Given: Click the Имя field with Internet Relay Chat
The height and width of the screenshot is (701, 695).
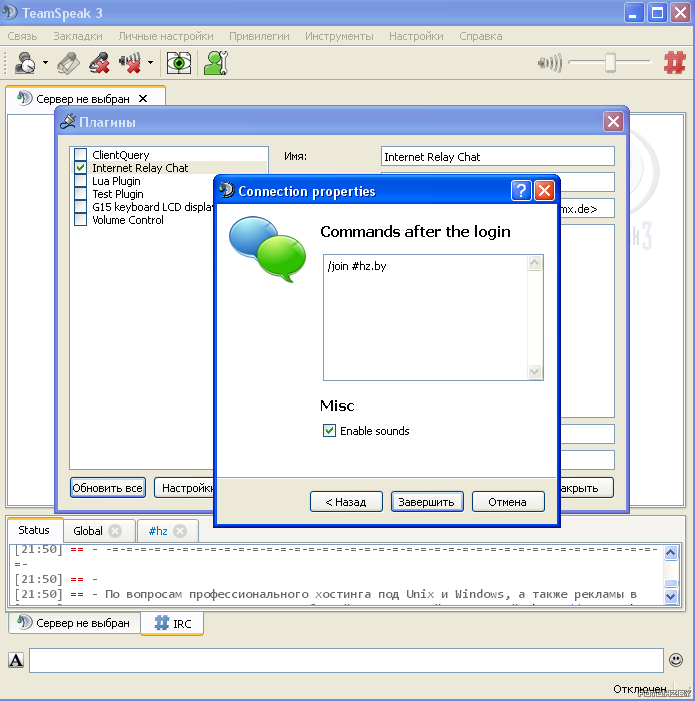Looking at the screenshot, I should pyautogui.click(x=497, y=156).
